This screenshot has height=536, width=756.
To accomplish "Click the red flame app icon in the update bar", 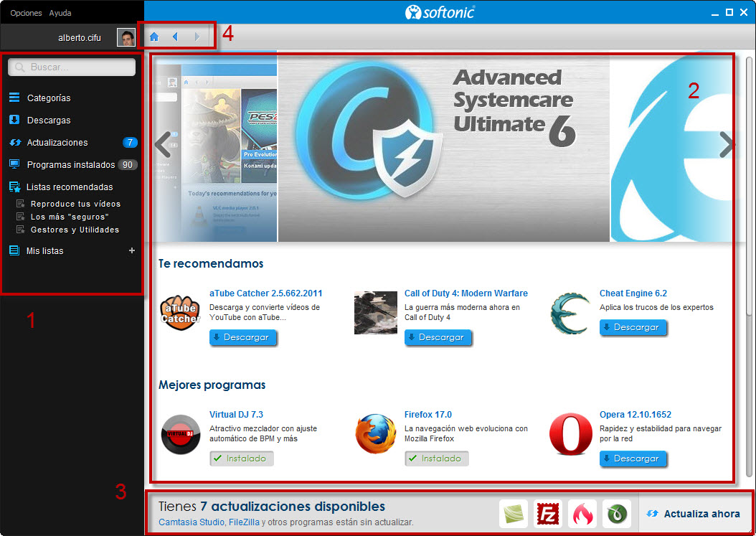I will (582, 513).
